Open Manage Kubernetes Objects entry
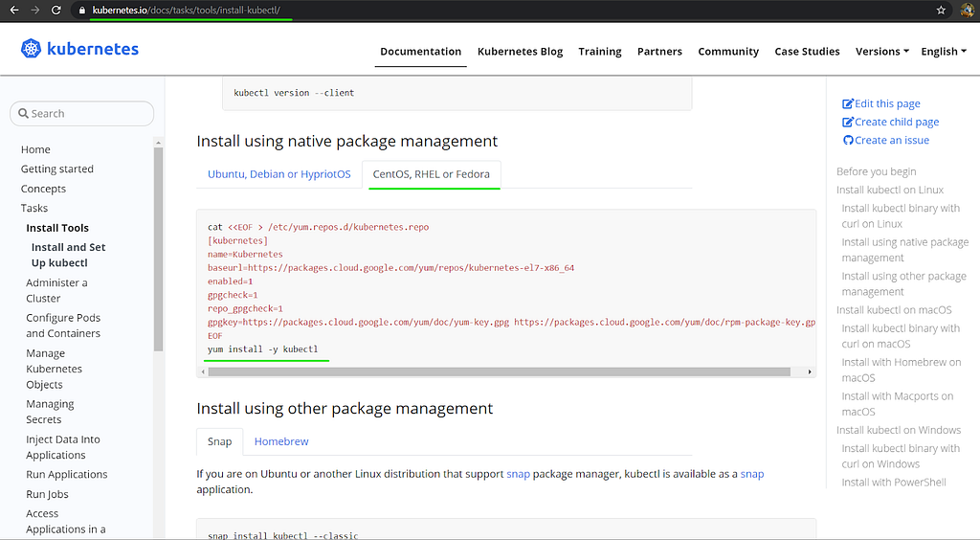The height and width of the screenshot is (540, 980). (x=54, y=369)
